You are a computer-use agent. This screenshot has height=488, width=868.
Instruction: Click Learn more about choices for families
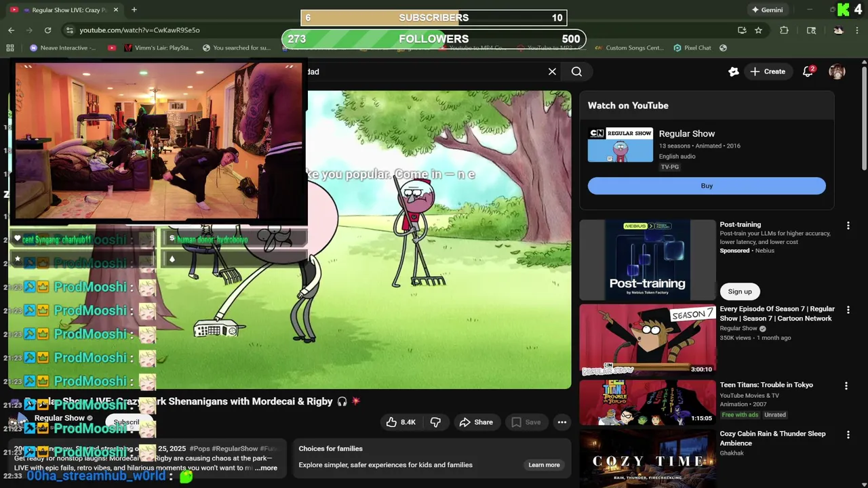[544, 465]
